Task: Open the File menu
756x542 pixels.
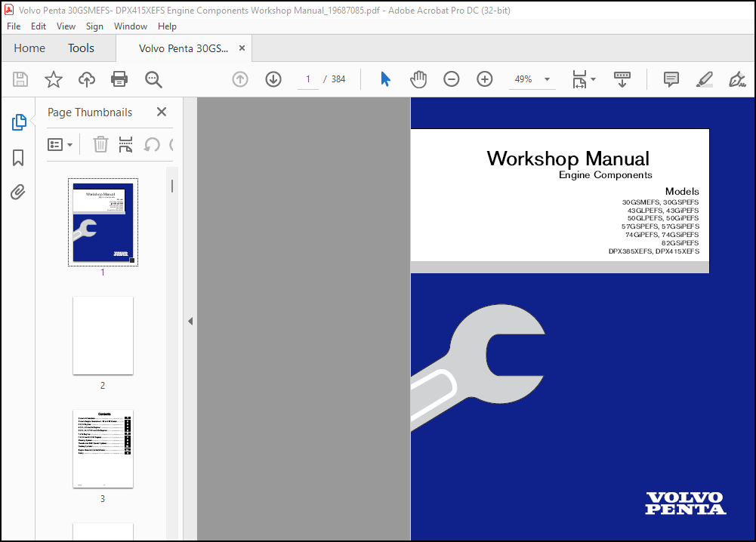Action: (x=14, y=26)
